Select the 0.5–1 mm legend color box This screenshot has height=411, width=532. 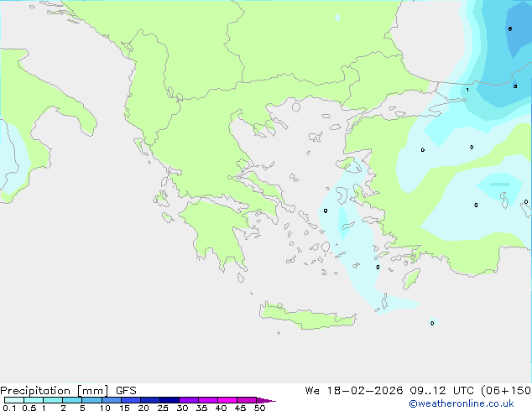coord(34,400)
